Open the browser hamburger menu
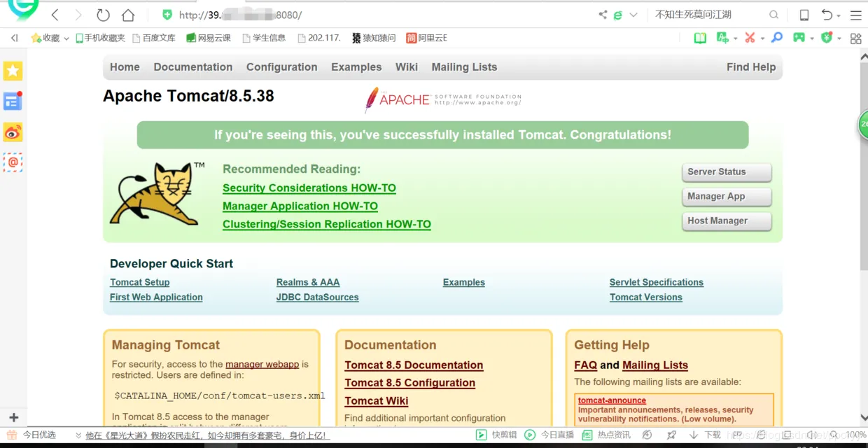The height and width of the screenshot is (448, 868). [855, 15]
